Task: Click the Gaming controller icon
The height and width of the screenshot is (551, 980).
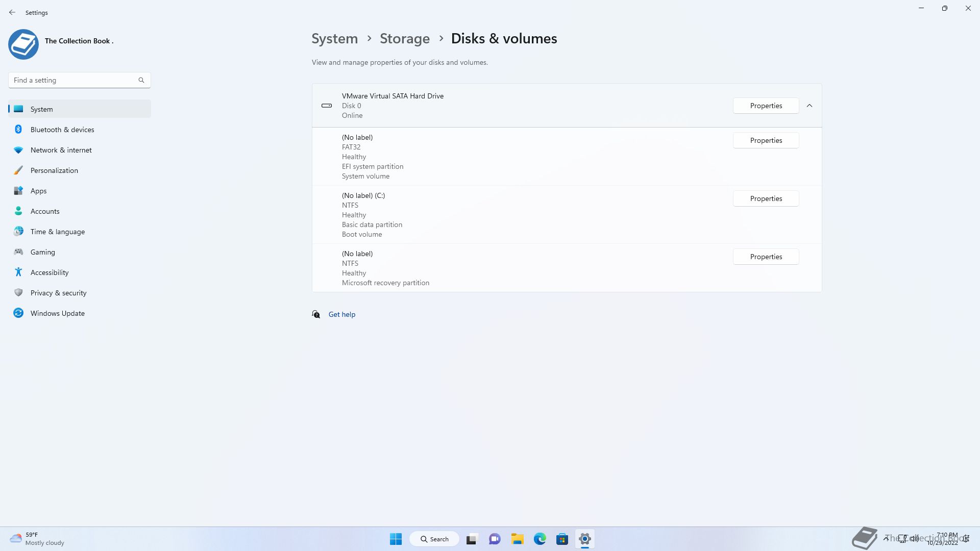Action: click(18, 252)
